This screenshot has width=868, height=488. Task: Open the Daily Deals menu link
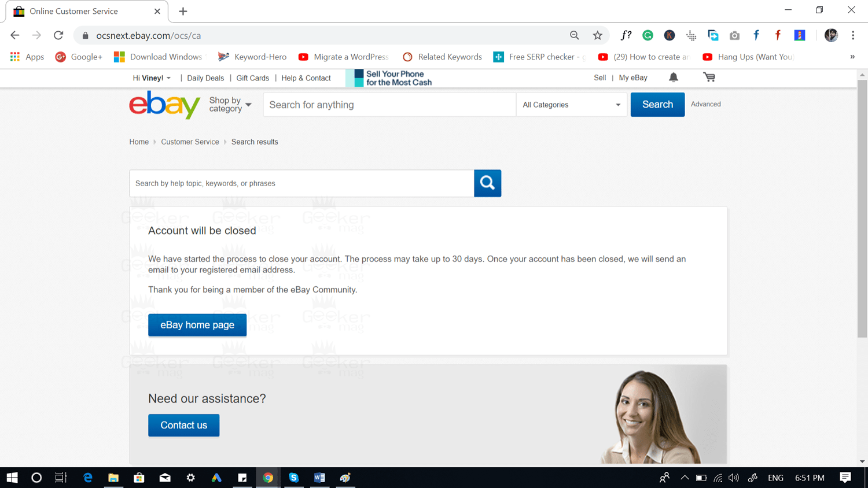click(205, 78)
